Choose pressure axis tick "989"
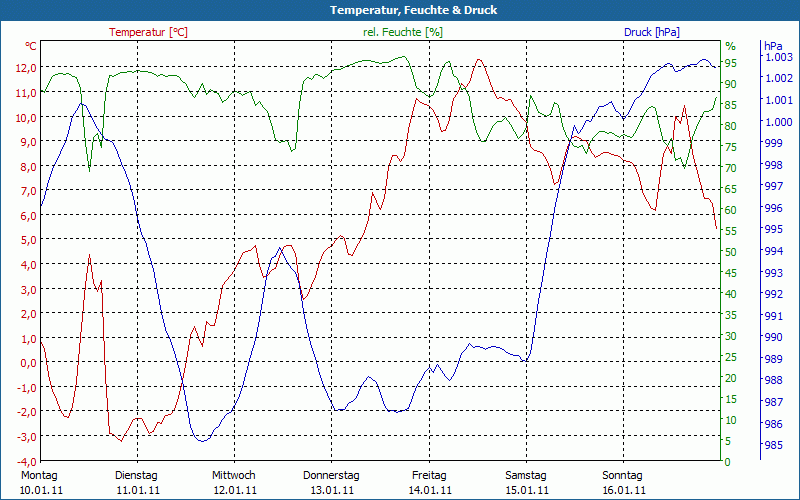 click(773, 359)
